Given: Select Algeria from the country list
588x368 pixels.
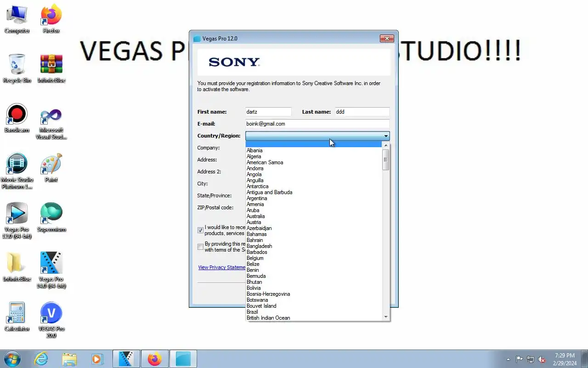Looking at the screenshot, I should pos(314,156).
